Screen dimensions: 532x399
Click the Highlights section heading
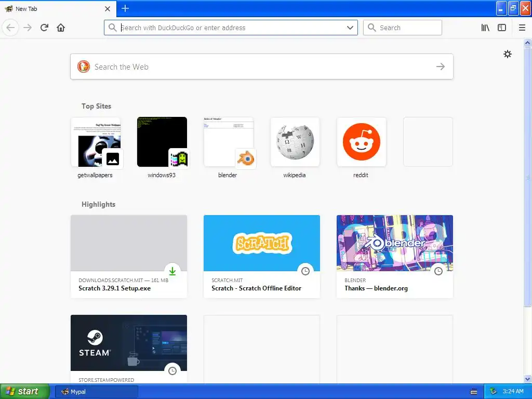pyautogui.click(x=98, y=204)
